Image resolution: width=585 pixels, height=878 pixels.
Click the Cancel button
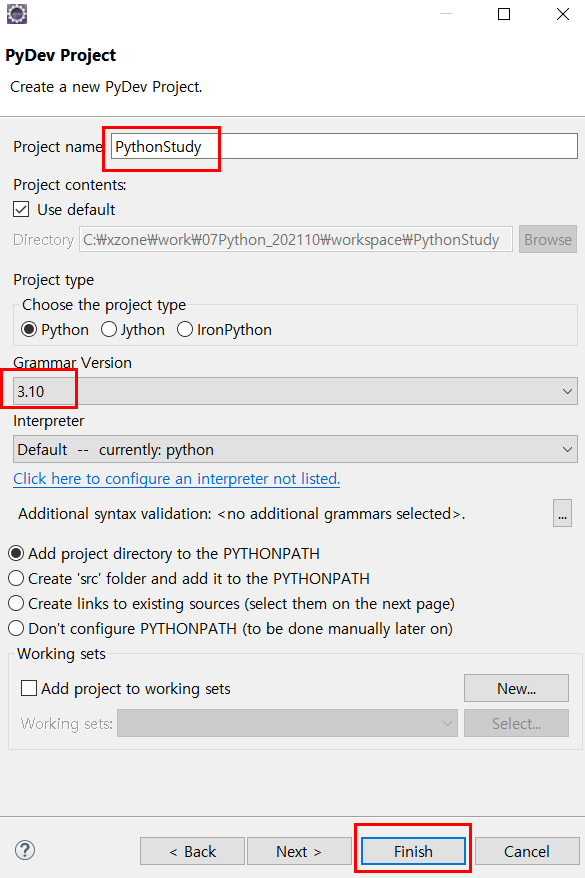(527, 851)
